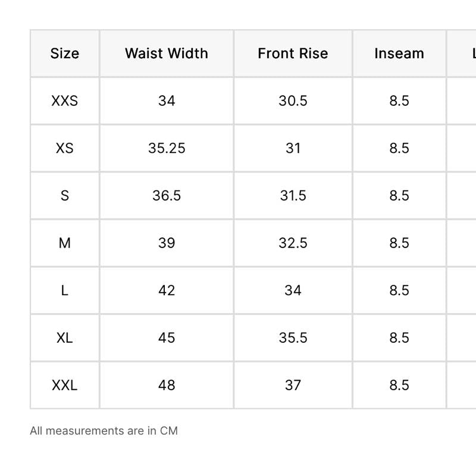
Task: Select the XXL size row label
Action: click(x=65, y=386)
